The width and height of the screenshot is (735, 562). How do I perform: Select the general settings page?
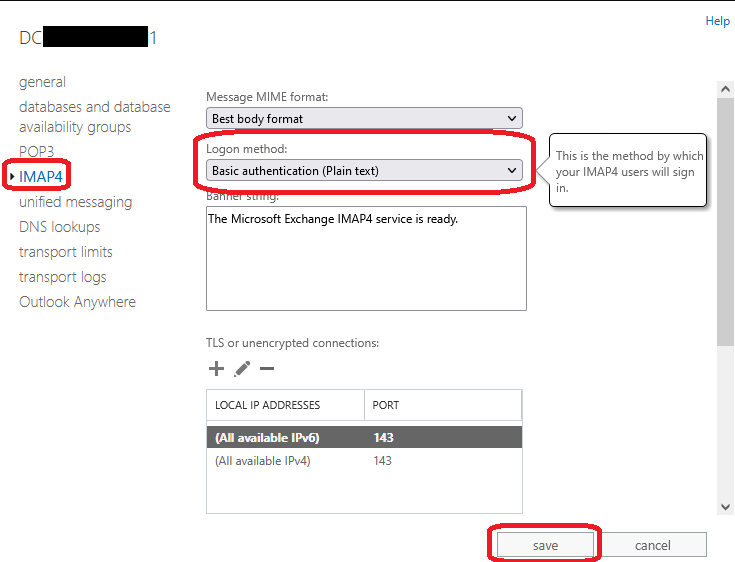click(x=42, y=82)
